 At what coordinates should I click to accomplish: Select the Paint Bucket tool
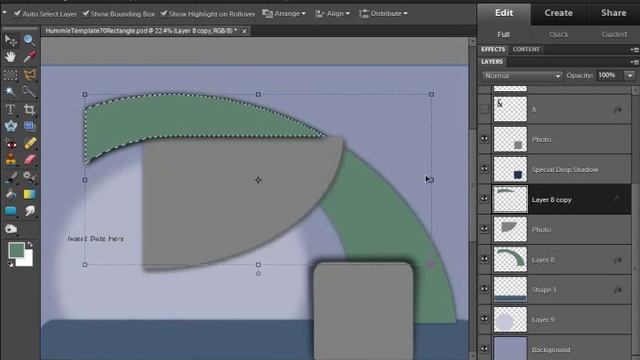[11, 194]
